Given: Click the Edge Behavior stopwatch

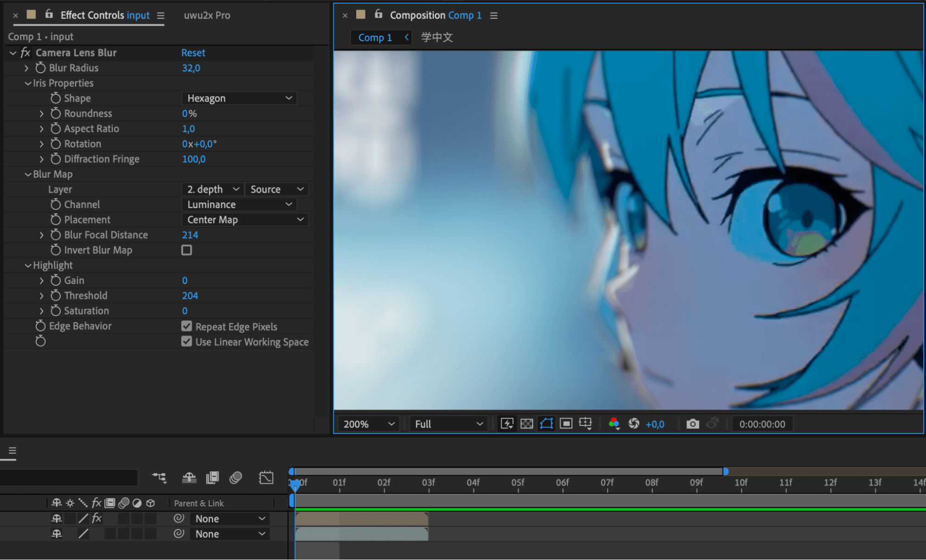Looking at the screenshot, I should point(41,326).
